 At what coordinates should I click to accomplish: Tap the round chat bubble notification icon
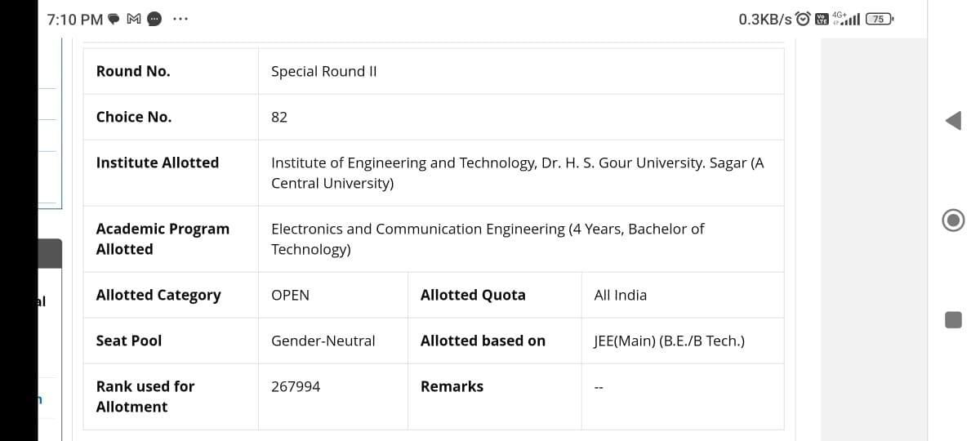tap(154, 19)
